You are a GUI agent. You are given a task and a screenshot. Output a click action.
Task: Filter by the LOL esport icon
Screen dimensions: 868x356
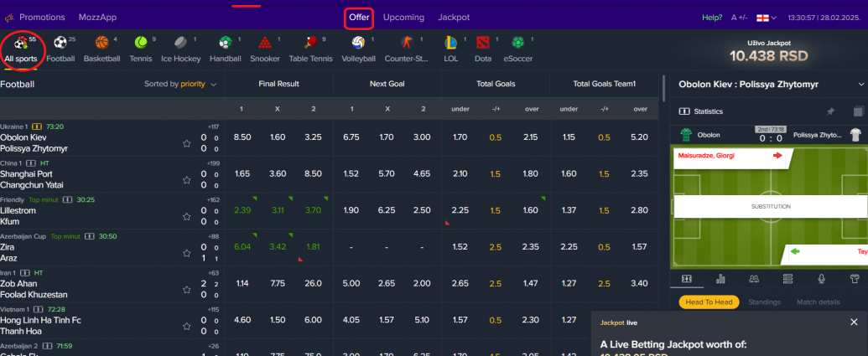[x=450, y=43]
